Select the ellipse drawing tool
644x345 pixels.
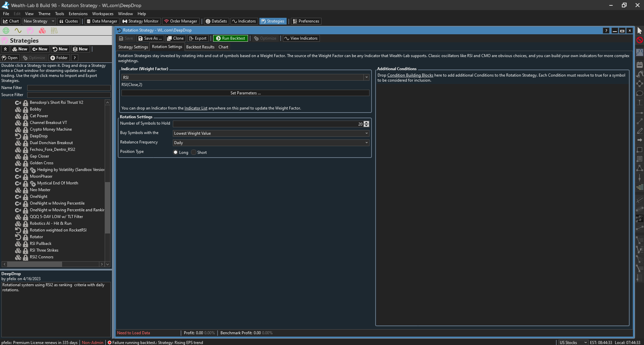click(x=640, y=93)
